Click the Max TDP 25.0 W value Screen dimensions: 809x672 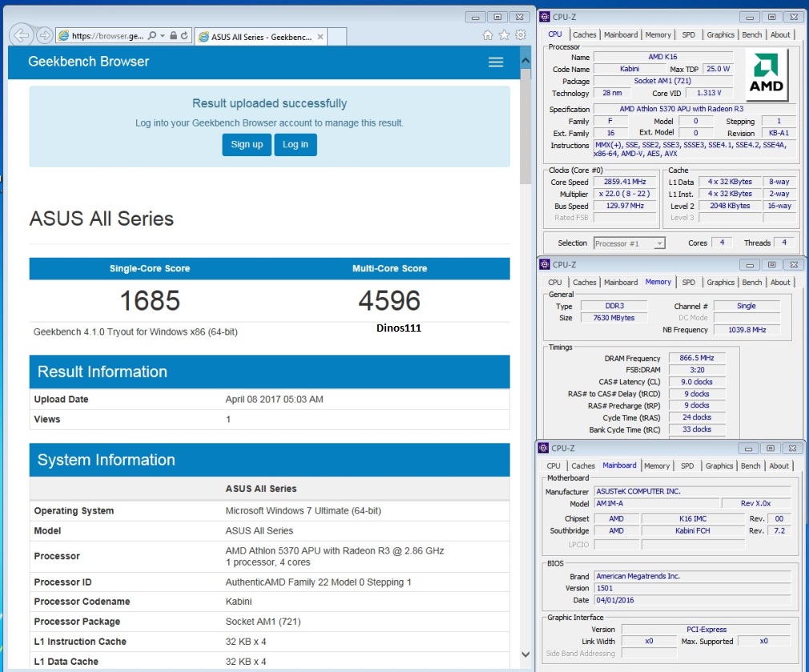[718, 69]
